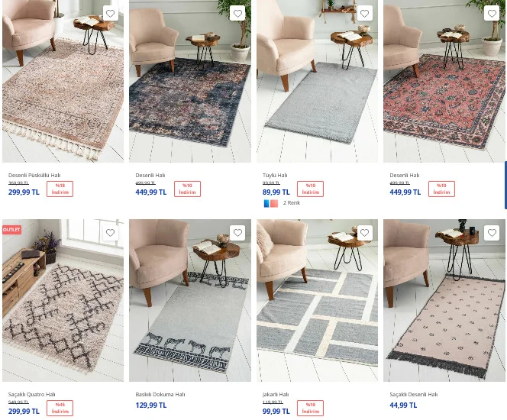Click the OUTLET badge on Quatro rug

tap(11, 230)
